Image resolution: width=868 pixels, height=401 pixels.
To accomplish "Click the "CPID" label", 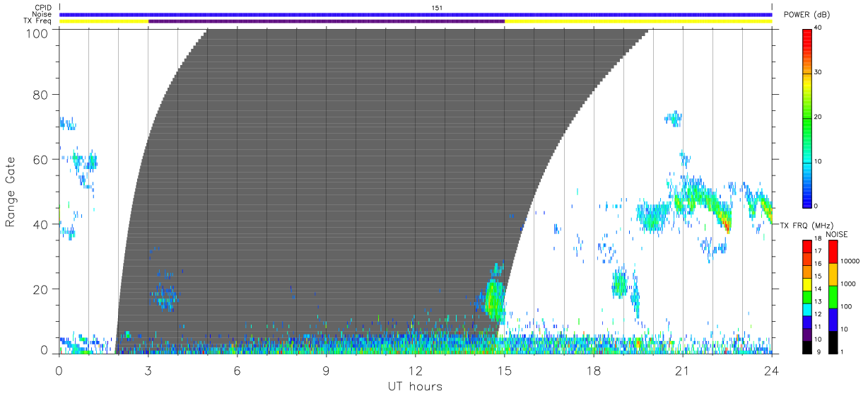I will click(42, 7).
